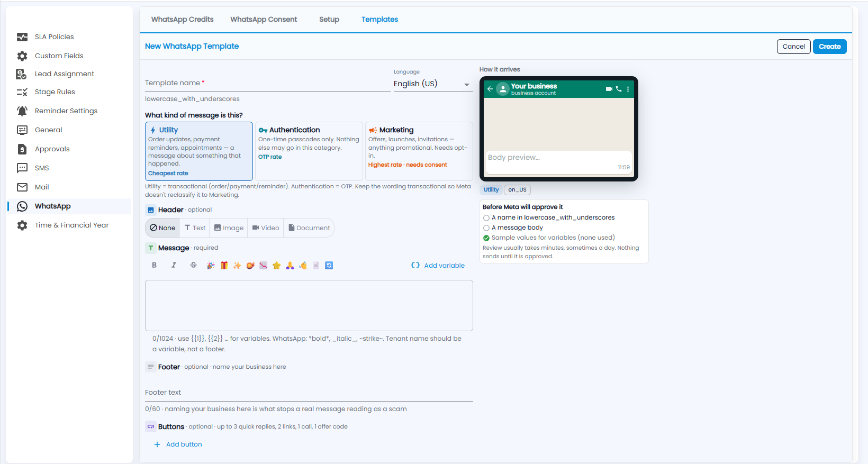Click the Add variable link

[x=438, y=266]
